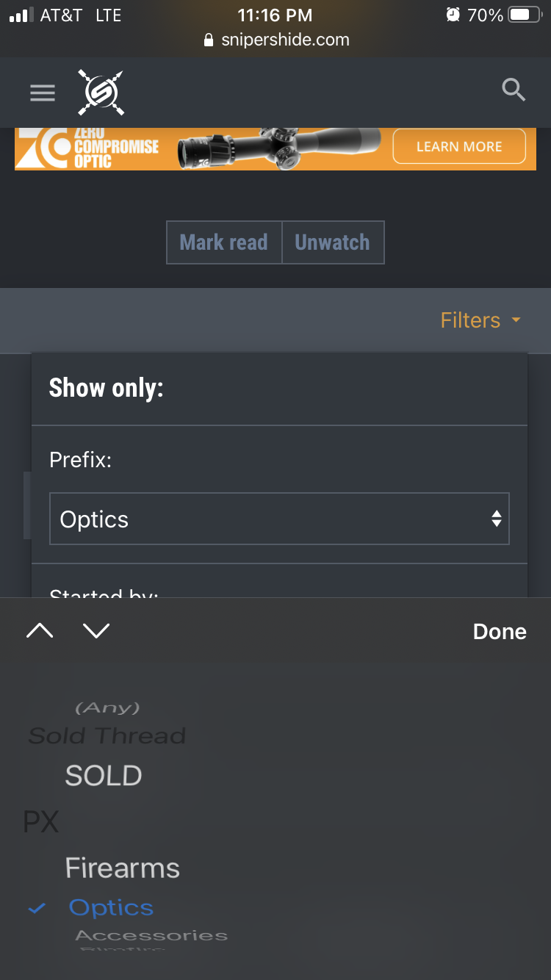
Task: Tap the Sniper's Hide logo
Action: point(101,93)
